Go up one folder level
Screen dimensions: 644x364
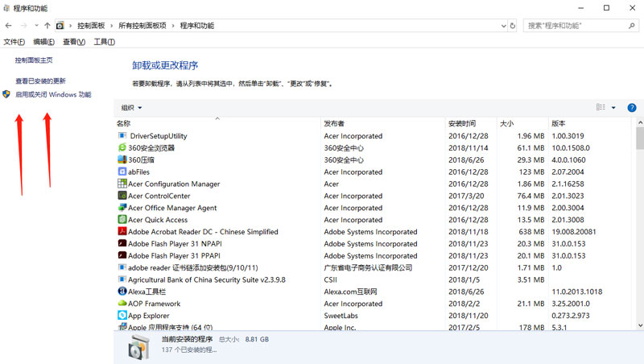[x=47, y=26]
